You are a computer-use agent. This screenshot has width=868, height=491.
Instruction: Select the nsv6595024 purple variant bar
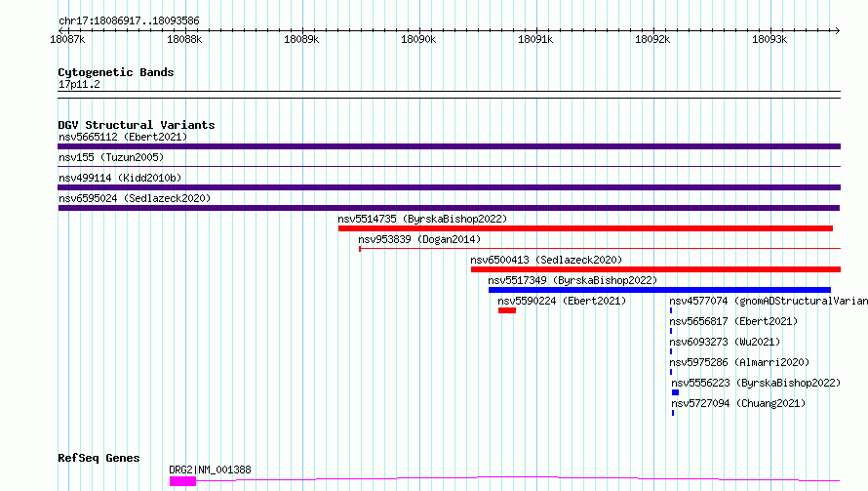[x=449, y=208]
